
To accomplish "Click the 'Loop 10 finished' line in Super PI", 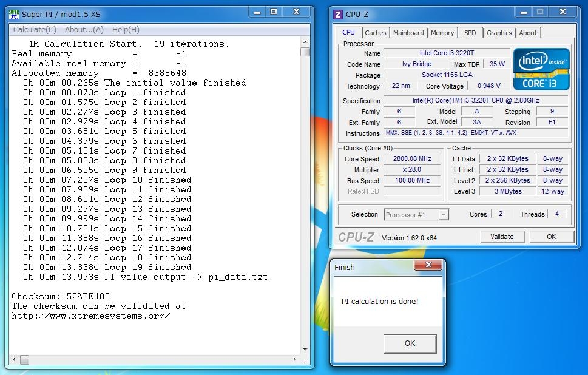I will [107, 180].
